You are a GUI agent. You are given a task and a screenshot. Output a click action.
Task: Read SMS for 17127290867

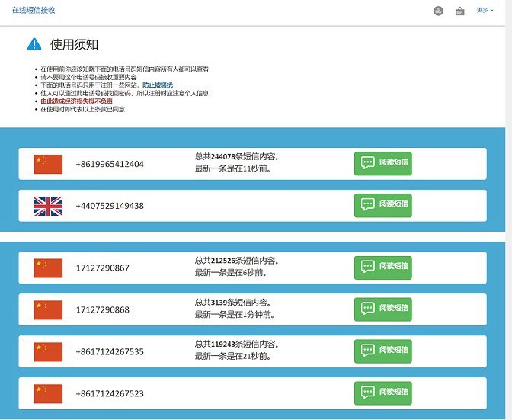383,268
